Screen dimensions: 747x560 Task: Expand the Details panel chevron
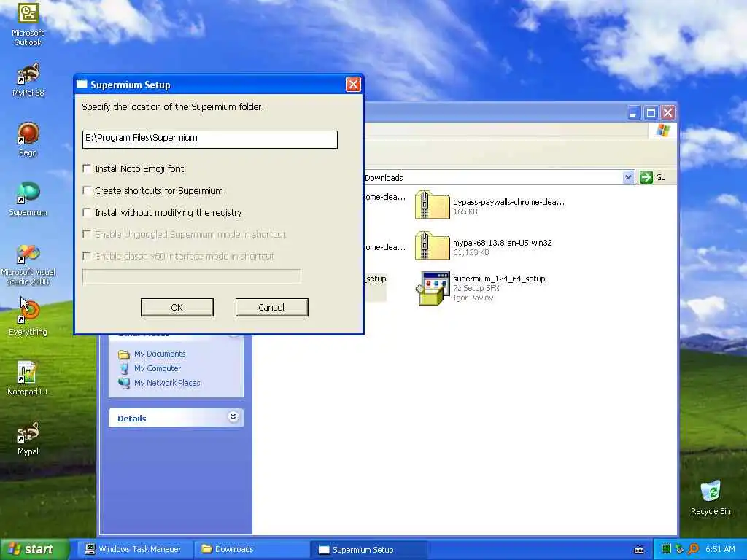point(233,417)
